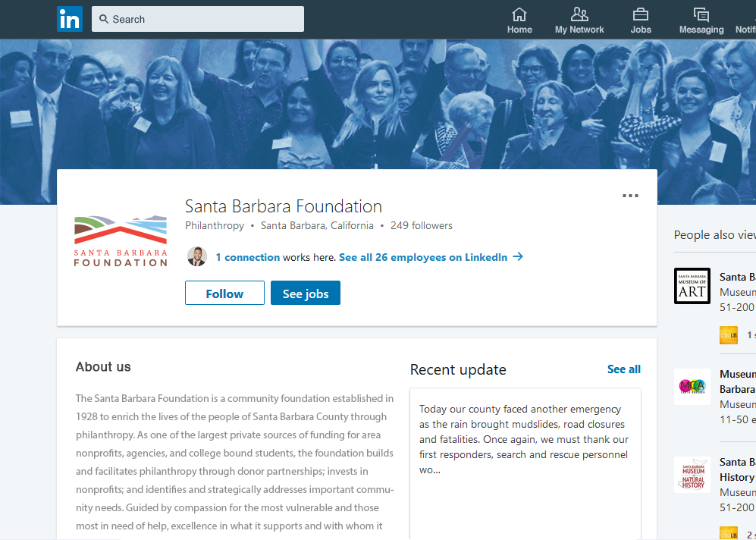See all recent updates
Viewport: 756px width, 540px height.
[x=623, y=369]
